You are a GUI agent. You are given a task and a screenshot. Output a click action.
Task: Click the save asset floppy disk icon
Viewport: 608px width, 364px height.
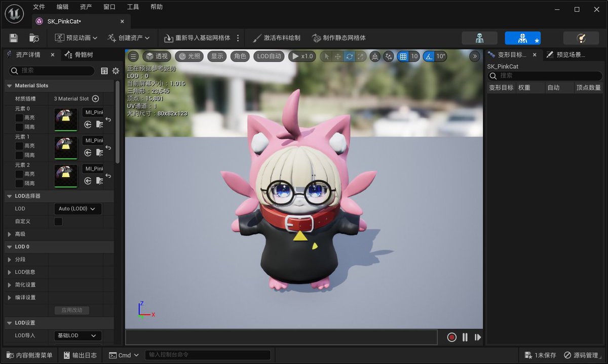[14, 38]
